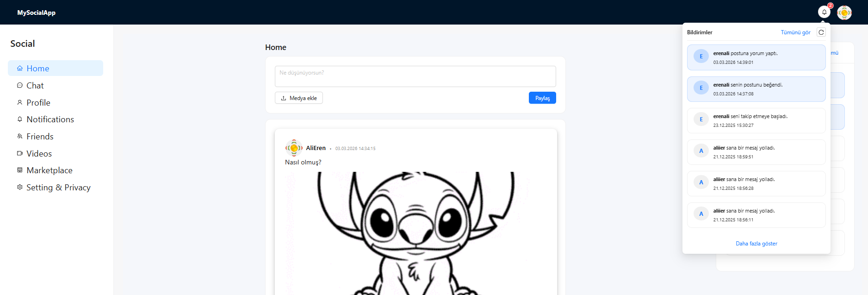Click the Social sidebar heading
The width and height of the screenshot is (868, 295).
point(23,44)
